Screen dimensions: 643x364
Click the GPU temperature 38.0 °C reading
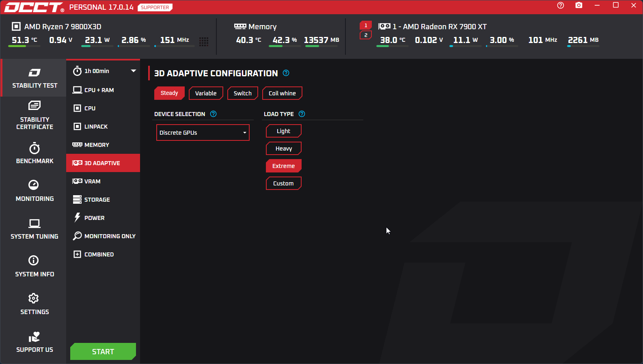tap(393, 40)
